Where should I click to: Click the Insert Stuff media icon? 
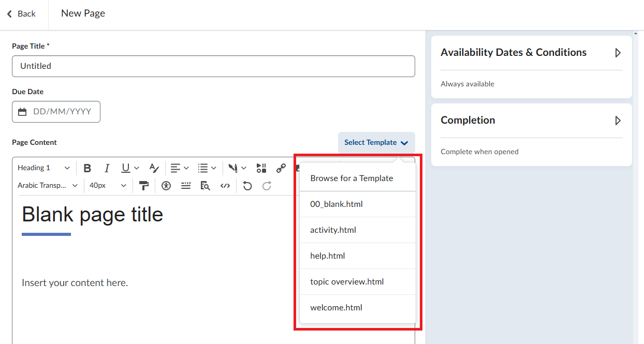pos(261,168)
